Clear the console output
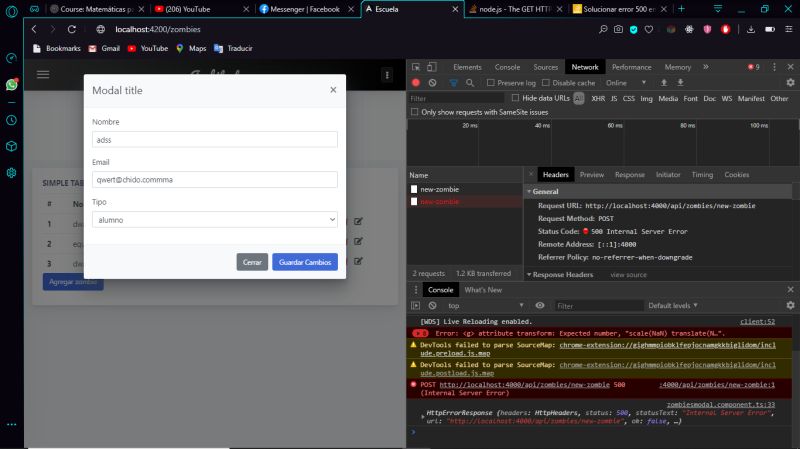Screen dimensions: 800x449 pyautogui.click(x=433, y=305)
